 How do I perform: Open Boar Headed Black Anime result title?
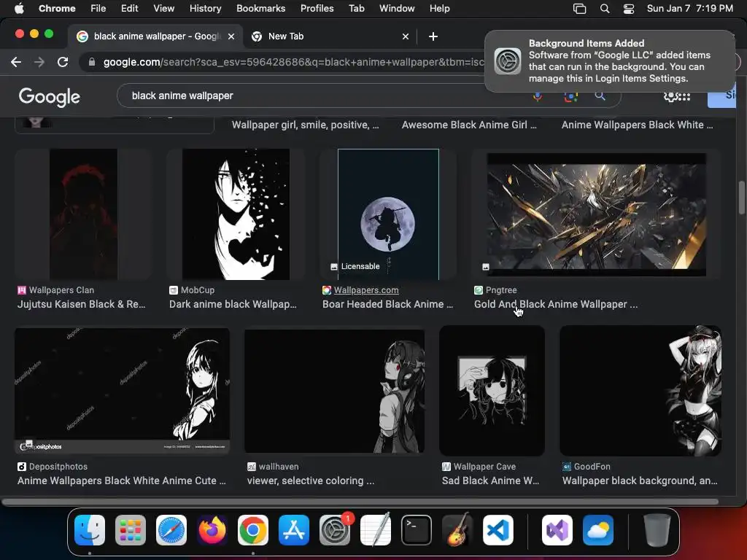point(388,304)
